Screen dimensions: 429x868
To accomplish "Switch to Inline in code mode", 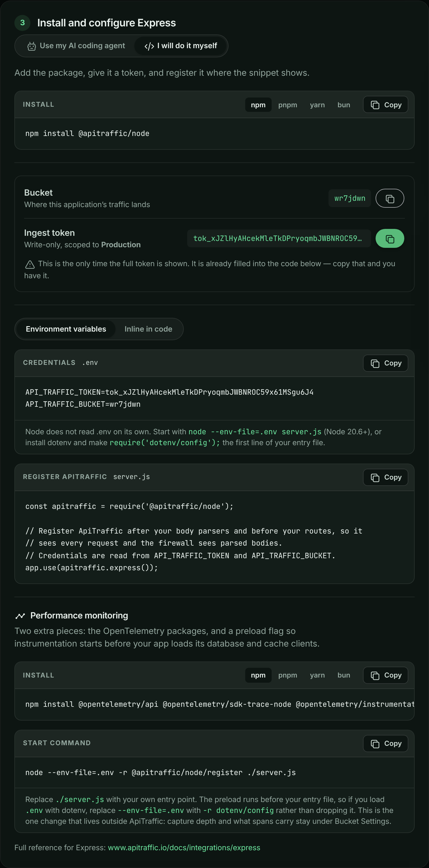I will 148,329.
